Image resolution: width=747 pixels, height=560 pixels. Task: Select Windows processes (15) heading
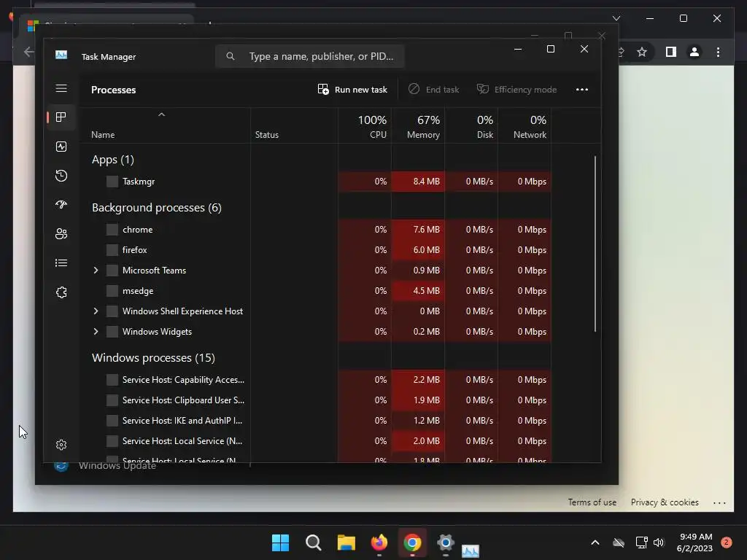click(153, 357)
